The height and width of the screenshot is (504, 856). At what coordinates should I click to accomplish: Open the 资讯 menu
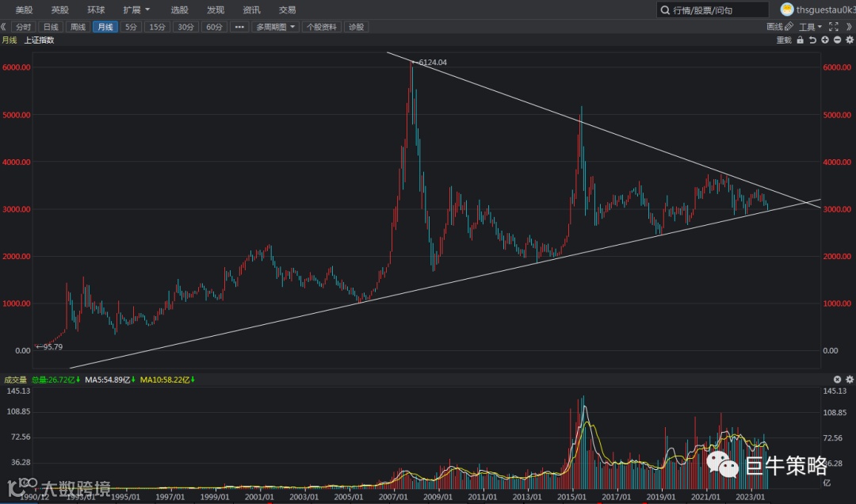(252, 10)
